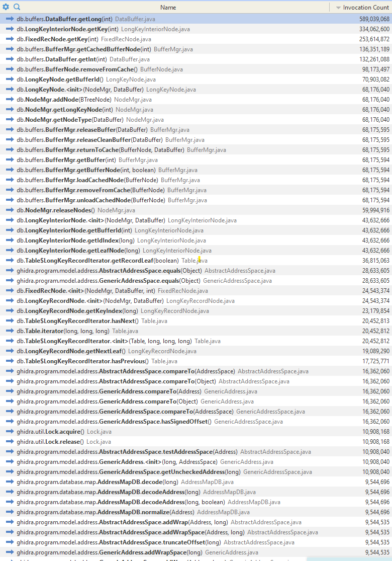Click arrow icon for NodeMgr.addNode(BTreeNode) row
The height and width of the screenshot is (561, 392).
click(10, 100)
